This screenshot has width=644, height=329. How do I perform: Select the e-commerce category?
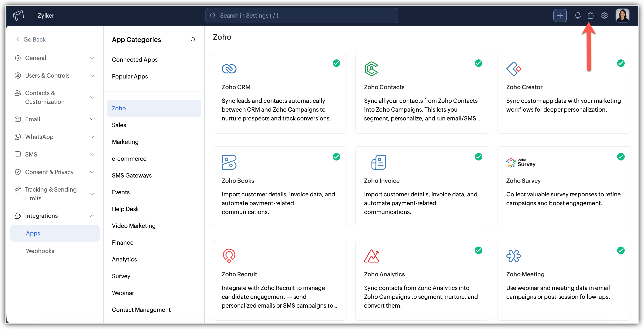click(x=129, y=158)
